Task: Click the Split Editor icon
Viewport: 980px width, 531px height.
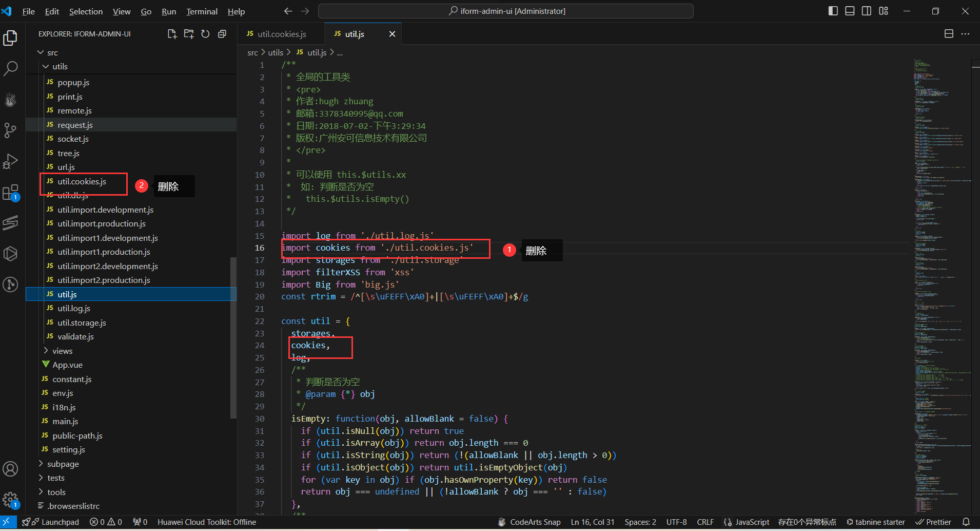Action: (949, 34)
